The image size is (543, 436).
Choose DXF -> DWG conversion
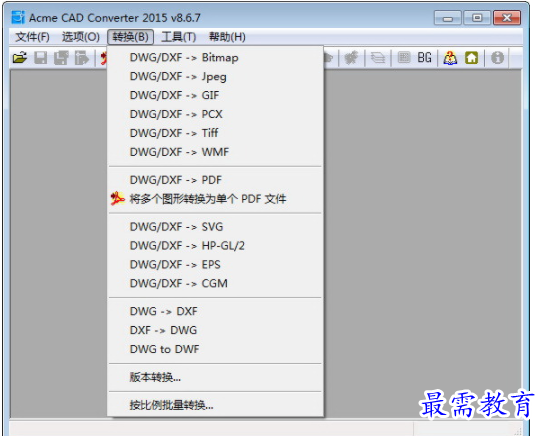(x=215, y=330)
